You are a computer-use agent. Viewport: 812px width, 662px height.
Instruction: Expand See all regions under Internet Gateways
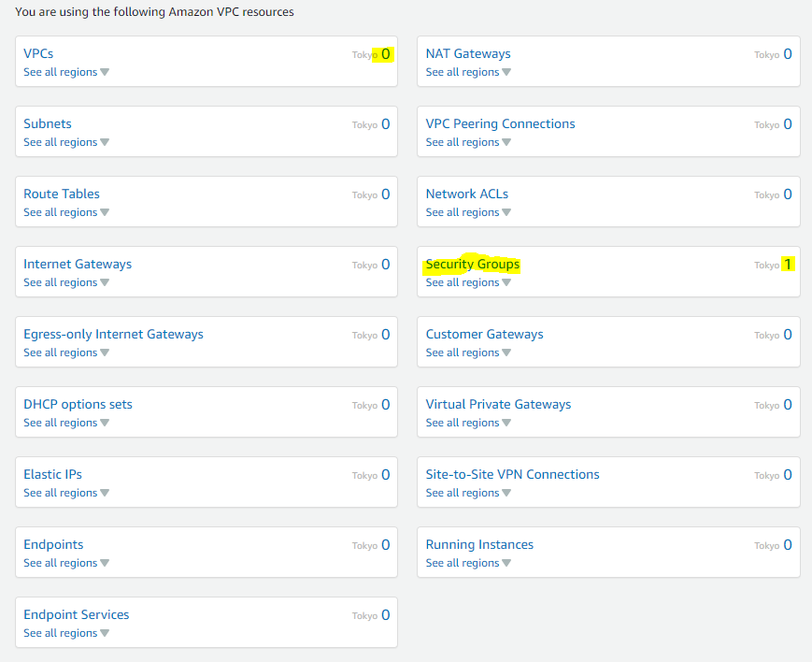pos(66,282)
